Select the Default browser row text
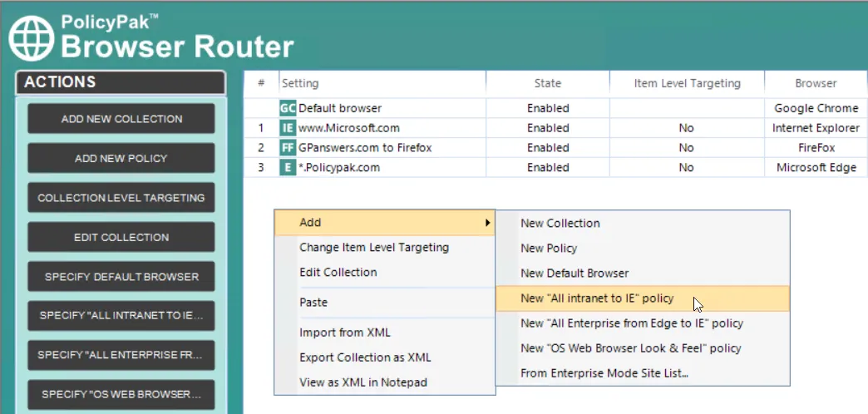 (340, 108)
